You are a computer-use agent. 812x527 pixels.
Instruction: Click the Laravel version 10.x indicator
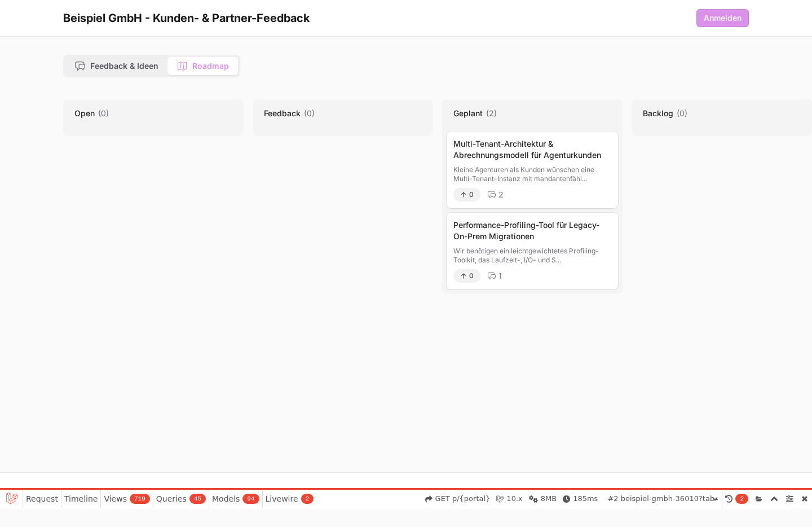pos(509,499)
